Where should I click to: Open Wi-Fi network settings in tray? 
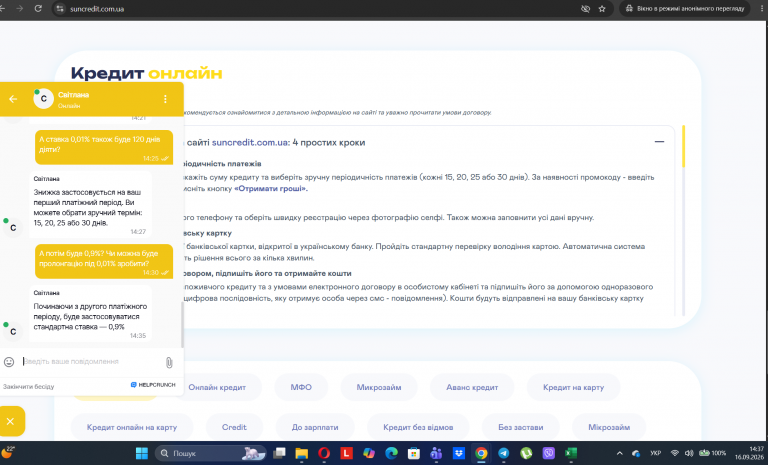coord(674,453)
